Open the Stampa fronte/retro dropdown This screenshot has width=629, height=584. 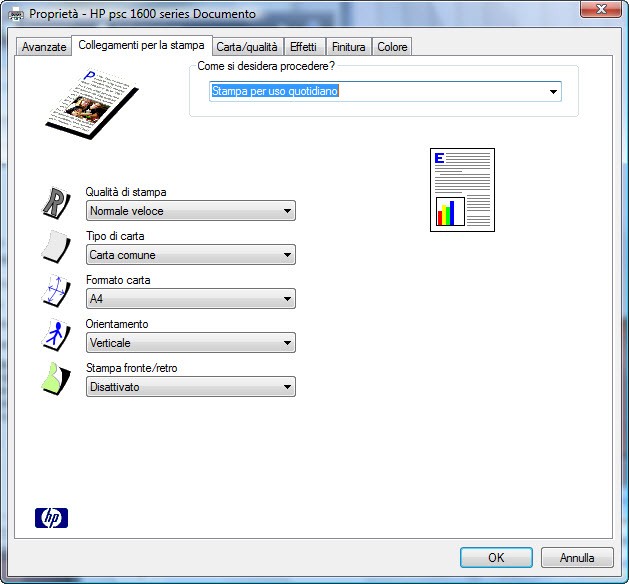point(191,387)
